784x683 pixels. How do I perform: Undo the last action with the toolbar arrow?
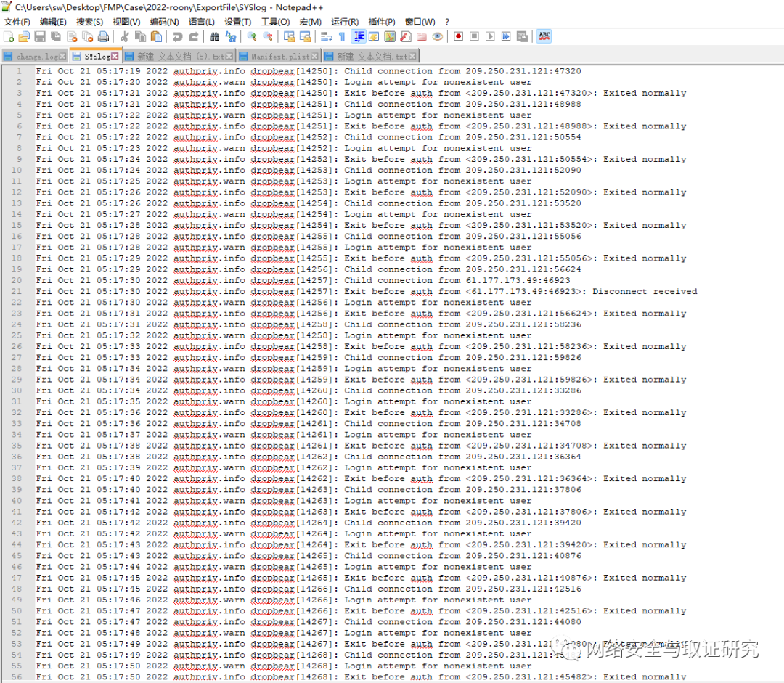point(178,36)
